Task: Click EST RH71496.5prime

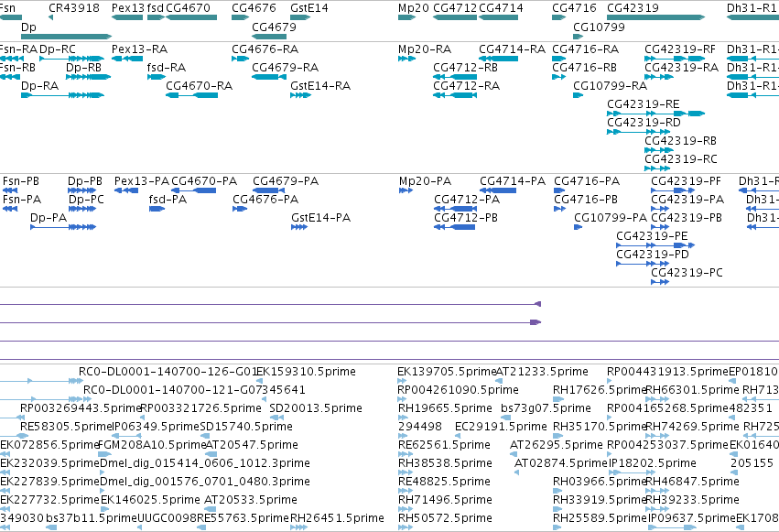Action: coord(445,500)
